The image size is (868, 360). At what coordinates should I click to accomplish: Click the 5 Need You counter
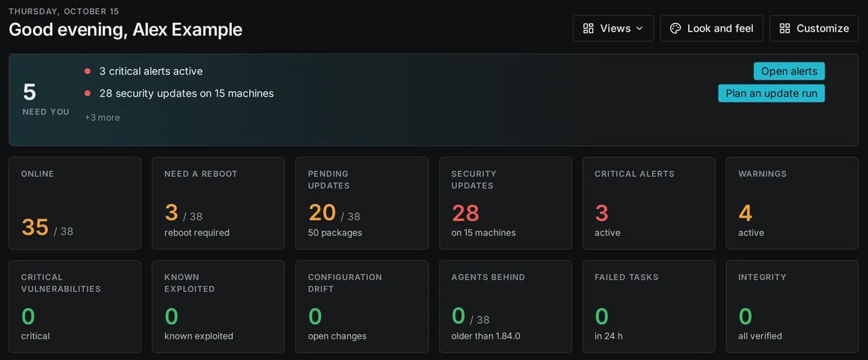[x=46, y=99]
